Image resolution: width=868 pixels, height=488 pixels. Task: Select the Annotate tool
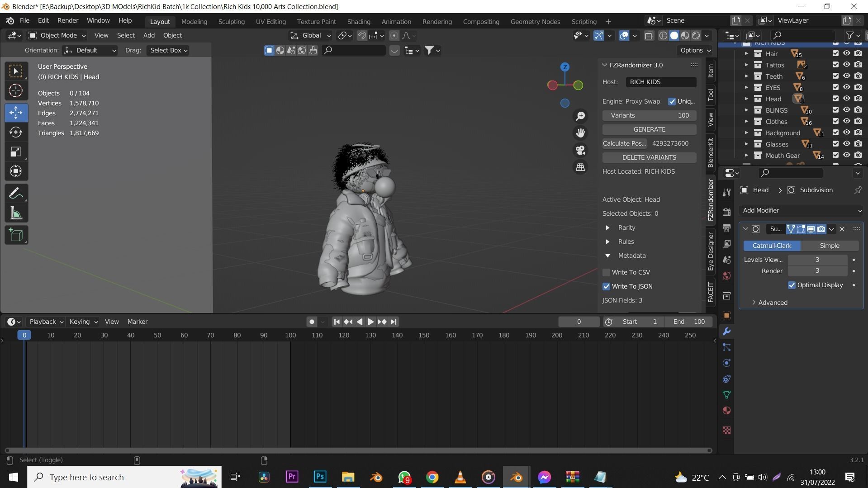pos(16,194)
